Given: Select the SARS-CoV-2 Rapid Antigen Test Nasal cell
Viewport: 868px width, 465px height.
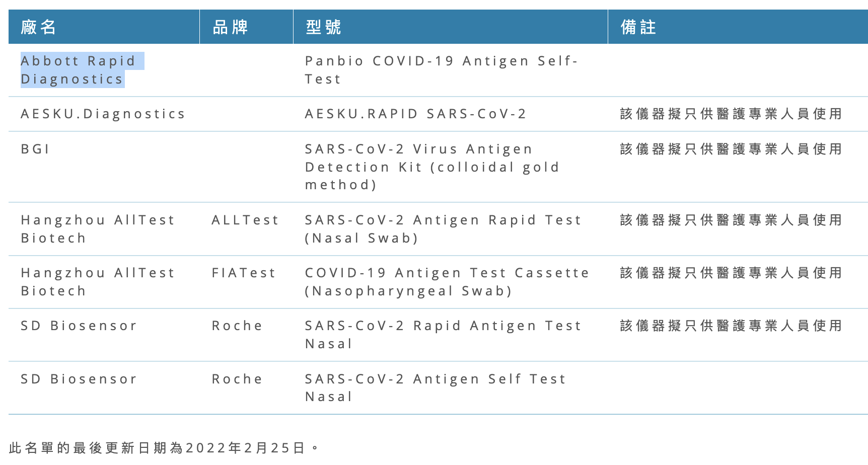Looking at the screenshot, I should [x=443, y=335].
